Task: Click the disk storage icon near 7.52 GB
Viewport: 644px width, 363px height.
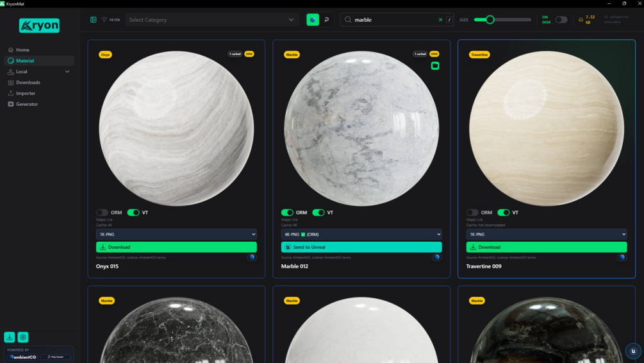Action: point(581,20)
